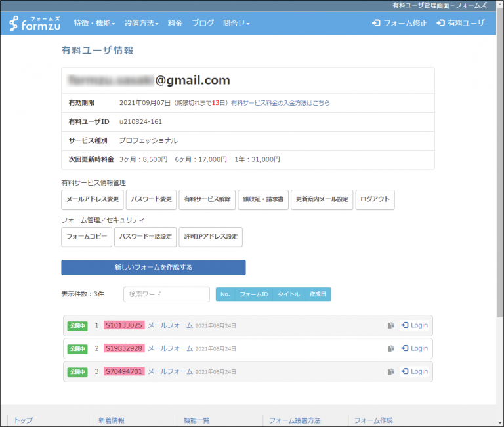Viewport: 504px width, 427px height.
Task: Sort by No. button
Action: [x=225, y=295]
